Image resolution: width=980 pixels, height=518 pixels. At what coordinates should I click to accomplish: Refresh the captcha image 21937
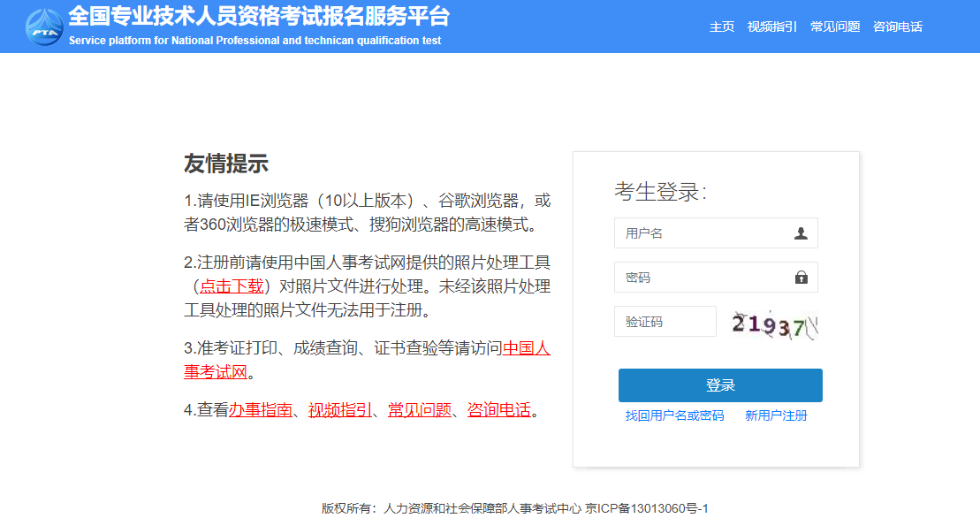click(774, 325)
